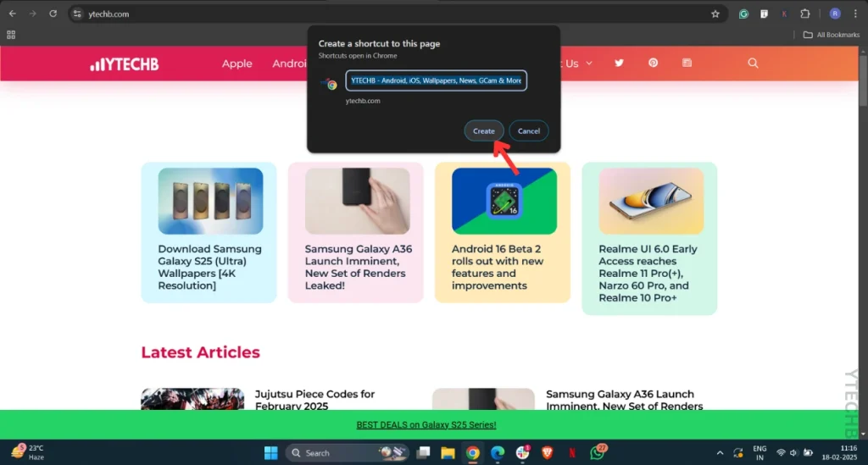Open the Android menu item
The width and height of the screenshot is (868, 465).
pos(289,64)
